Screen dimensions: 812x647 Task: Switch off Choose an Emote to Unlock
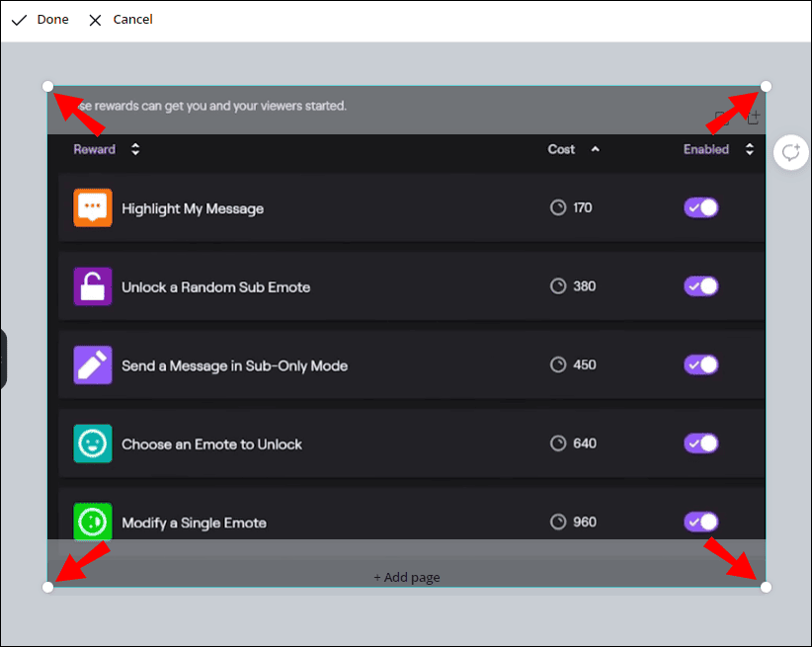coord(701,444)
